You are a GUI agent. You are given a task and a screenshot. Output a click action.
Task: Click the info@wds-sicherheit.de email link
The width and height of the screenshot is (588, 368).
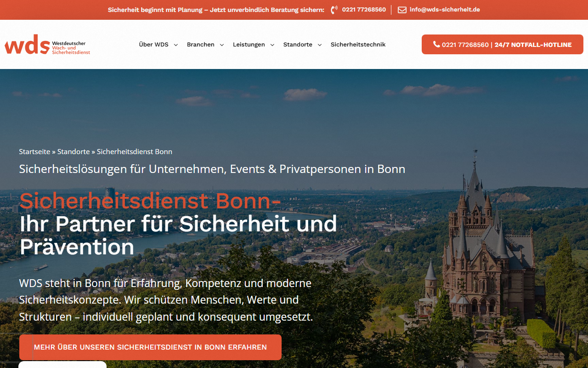(445, 10)
